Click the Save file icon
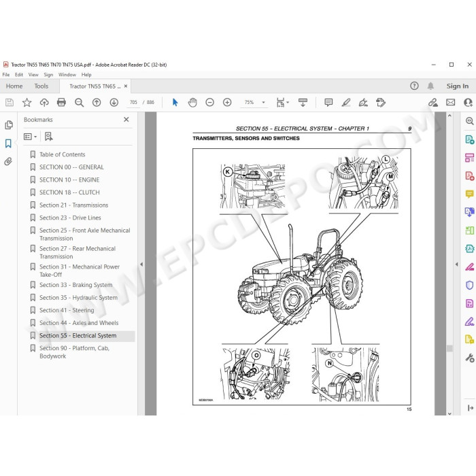 click(x=10, y=103)
